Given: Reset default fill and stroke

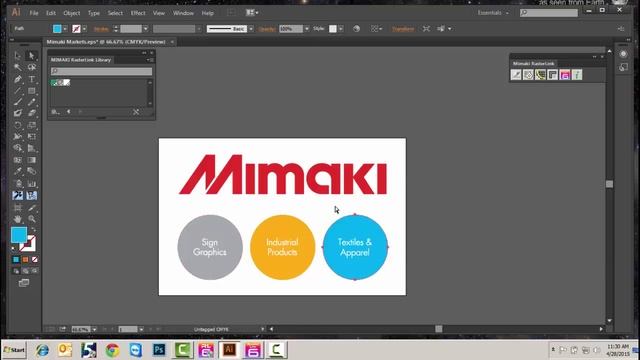Looking at the screenshot, I should coord(13,247).
